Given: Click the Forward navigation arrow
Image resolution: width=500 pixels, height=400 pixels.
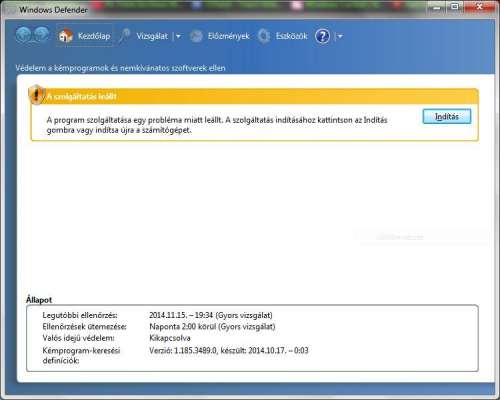Looking at the screenshot, I should tap(41, 35).
